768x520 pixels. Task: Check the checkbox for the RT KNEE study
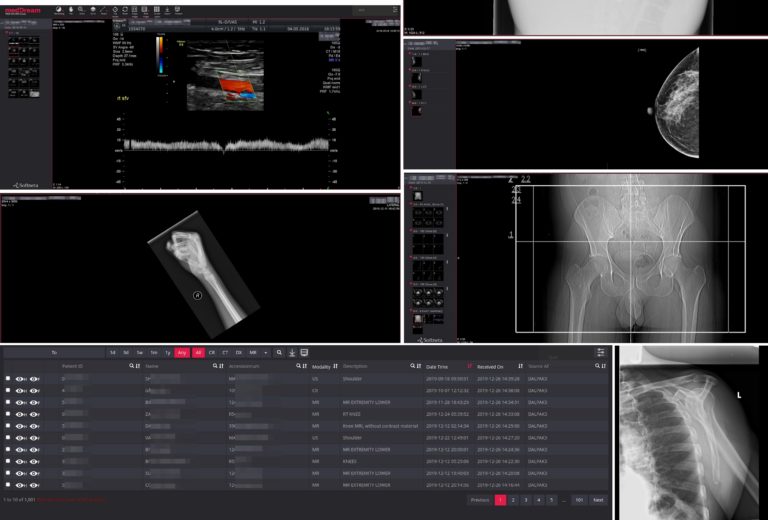click(8, 414)
